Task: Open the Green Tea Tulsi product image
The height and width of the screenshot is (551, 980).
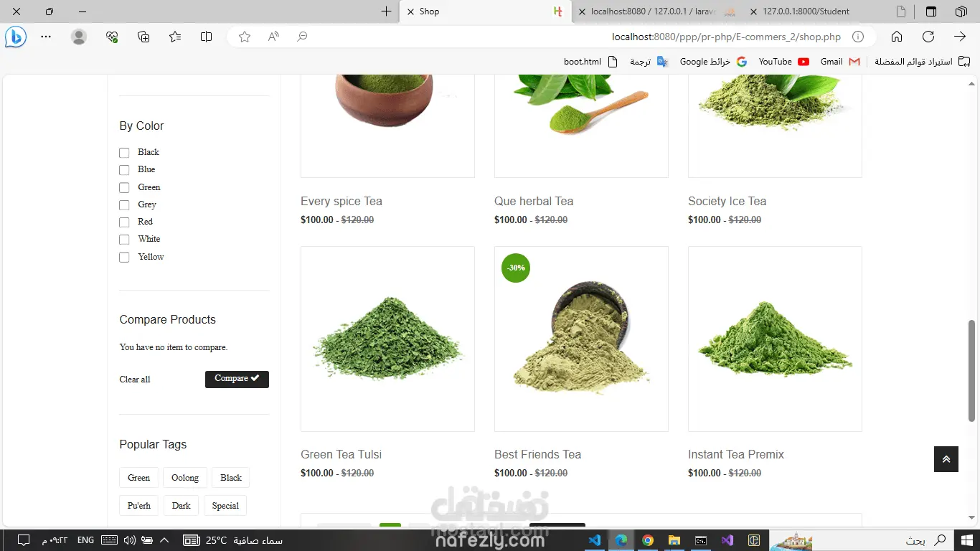Action: pos(387,339)
